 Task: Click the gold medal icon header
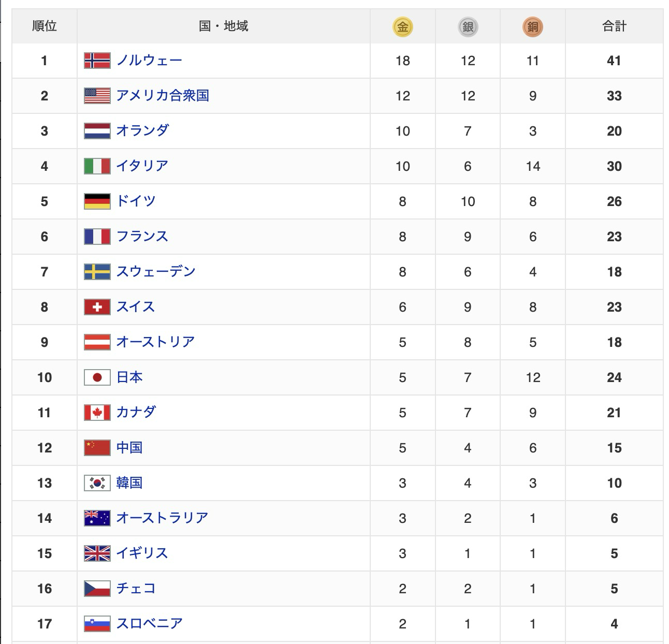pos(402,26)
